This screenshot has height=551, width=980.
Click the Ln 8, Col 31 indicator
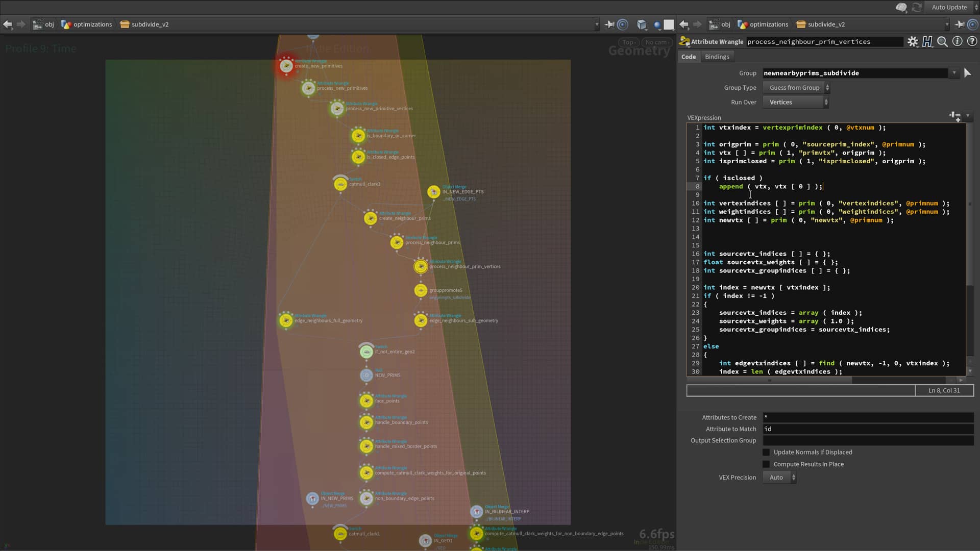[944, 391]
